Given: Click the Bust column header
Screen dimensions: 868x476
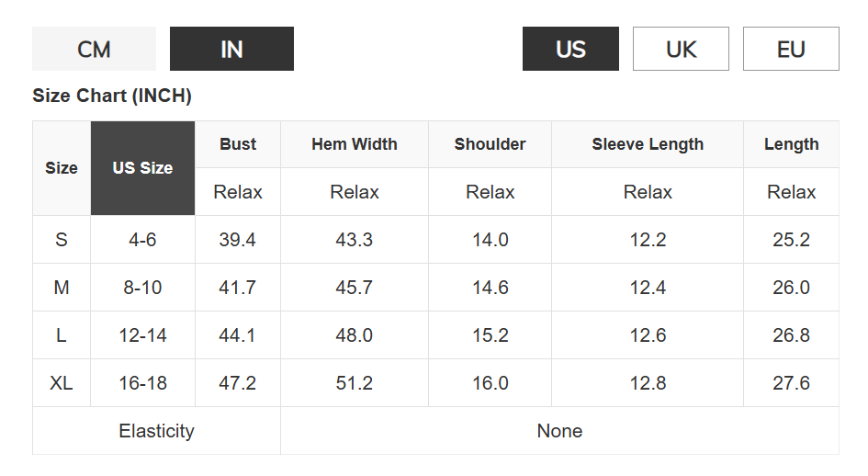Looking at the screenshot, I should 238,144.
